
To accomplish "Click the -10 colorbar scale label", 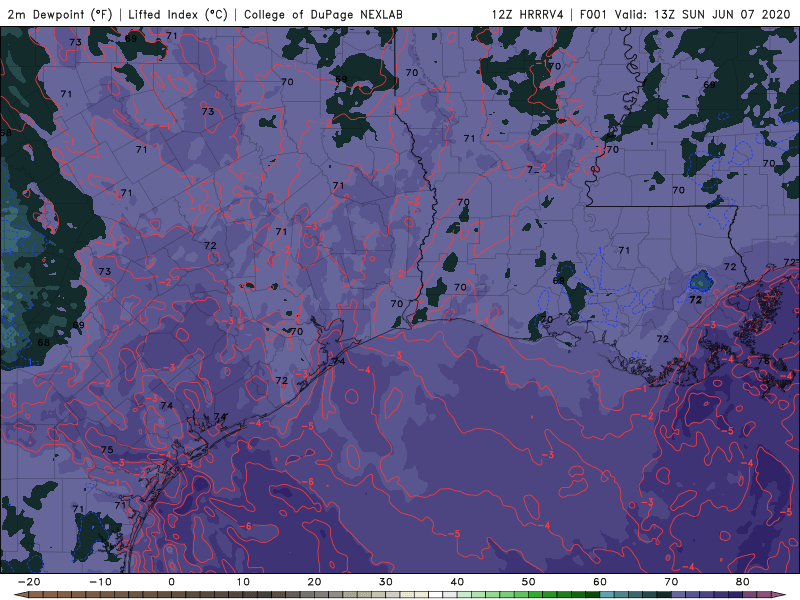I will pos(100,582).
